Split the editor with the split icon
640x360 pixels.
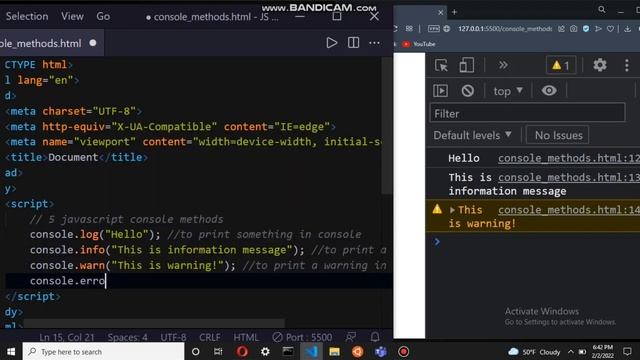click(x=353, y=43)
